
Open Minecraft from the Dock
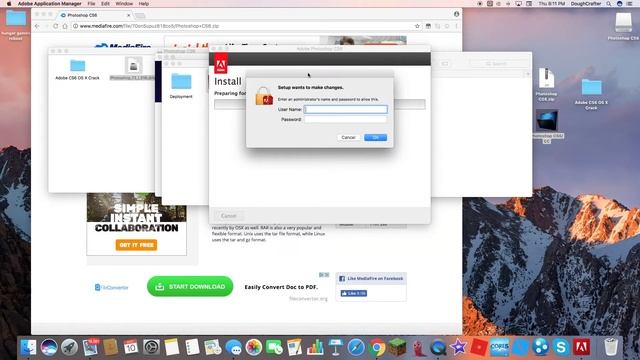(x=397, y=347)
